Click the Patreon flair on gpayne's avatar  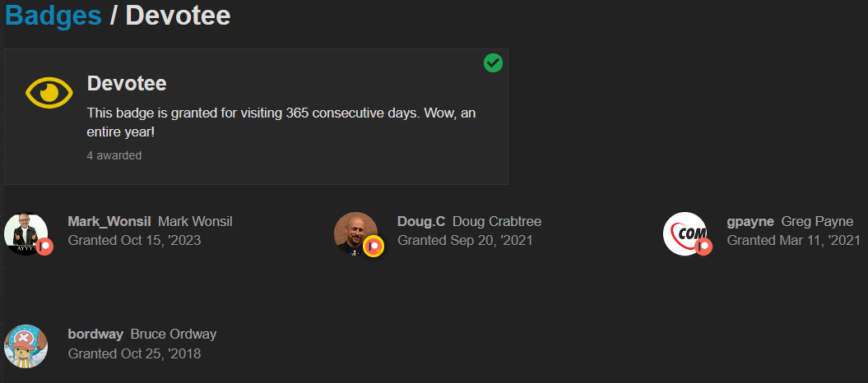tap(703, 246)
